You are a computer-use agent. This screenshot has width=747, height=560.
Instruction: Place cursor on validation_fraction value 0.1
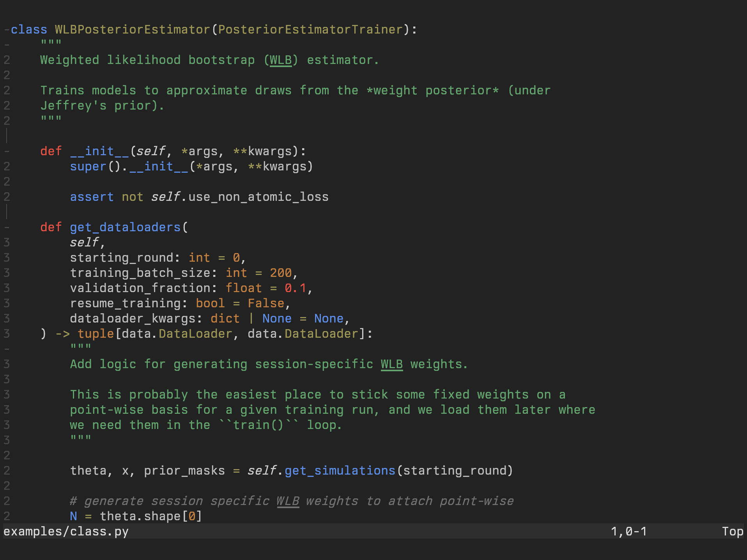click(295, 288)
